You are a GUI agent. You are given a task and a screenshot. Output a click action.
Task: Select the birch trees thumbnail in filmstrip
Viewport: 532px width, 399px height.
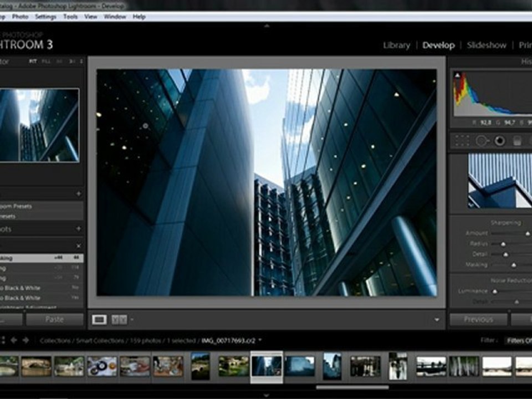tap(464, 366)
